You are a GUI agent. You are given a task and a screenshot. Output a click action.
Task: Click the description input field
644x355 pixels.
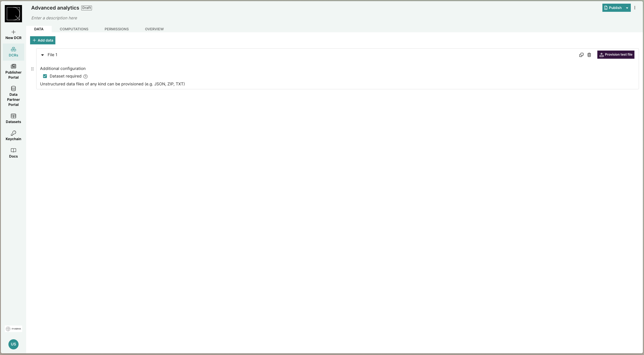54,18
